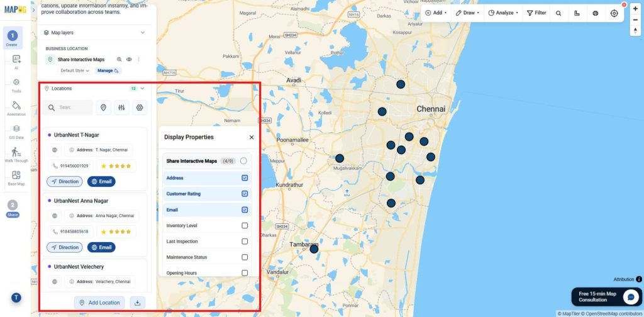The image size is (644, 317).
Task: Click the globe icon on UrbanNest T-Nagar card
Action: (x=55, y=150)
